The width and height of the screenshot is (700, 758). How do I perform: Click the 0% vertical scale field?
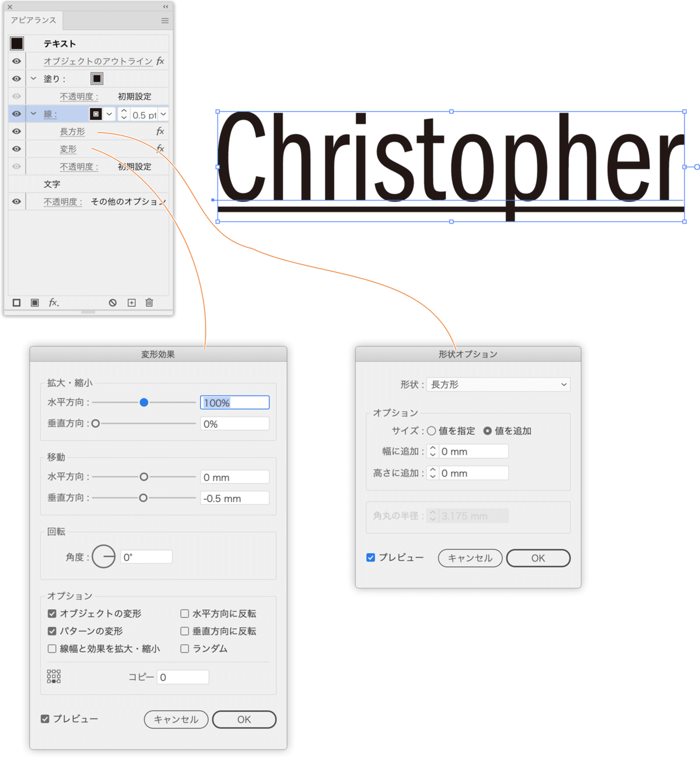click(235, 424)
